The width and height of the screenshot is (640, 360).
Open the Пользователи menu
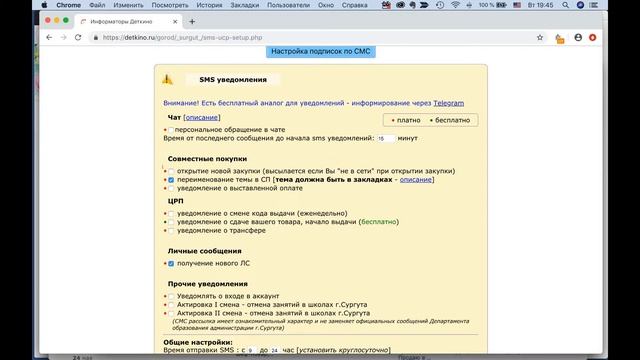coord(288,5)
